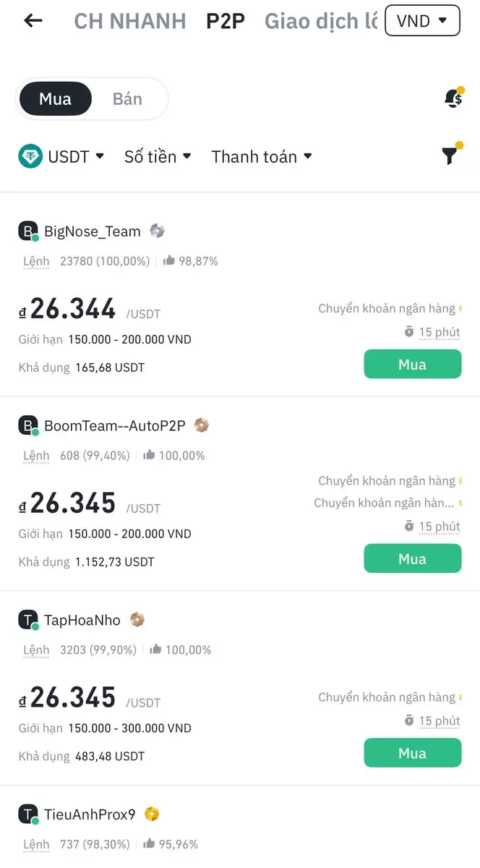Tap the BigNose_Team avatar icon
Screen dimensions: 480x868
28,231
